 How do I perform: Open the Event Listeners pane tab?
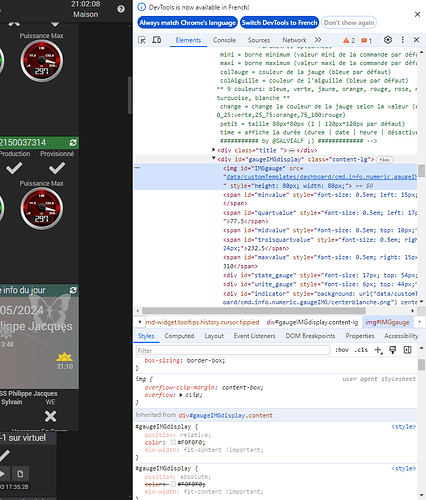tap(254, 336)
